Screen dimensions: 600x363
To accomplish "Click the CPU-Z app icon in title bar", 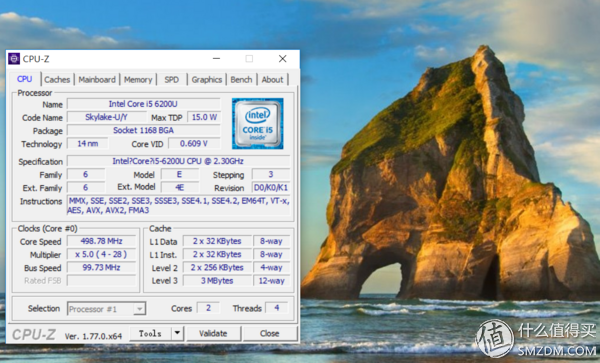I will tap(14, 59).
